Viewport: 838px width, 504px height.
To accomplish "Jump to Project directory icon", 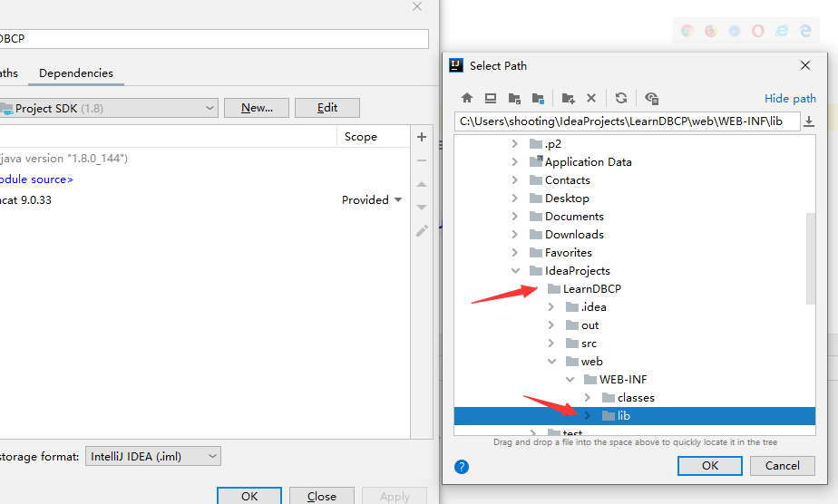I will coord(514,98).
